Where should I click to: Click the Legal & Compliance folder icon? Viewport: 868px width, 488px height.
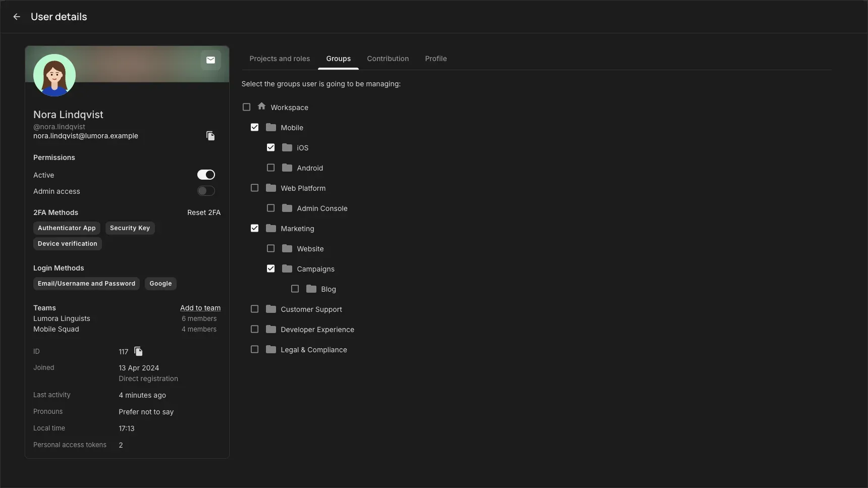coord(271,349)
